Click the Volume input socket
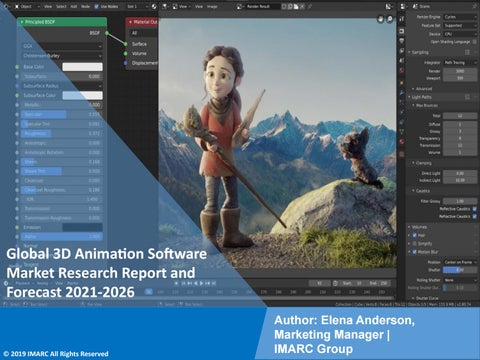This screenshot has width=480, height=360. (126, 53)
